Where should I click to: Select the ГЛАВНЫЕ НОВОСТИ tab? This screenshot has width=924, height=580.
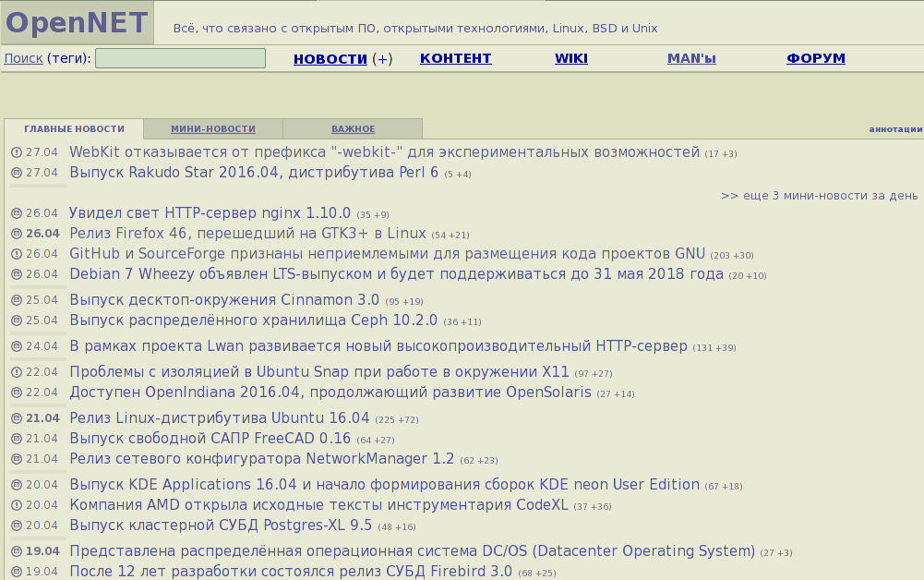[74, 129]
